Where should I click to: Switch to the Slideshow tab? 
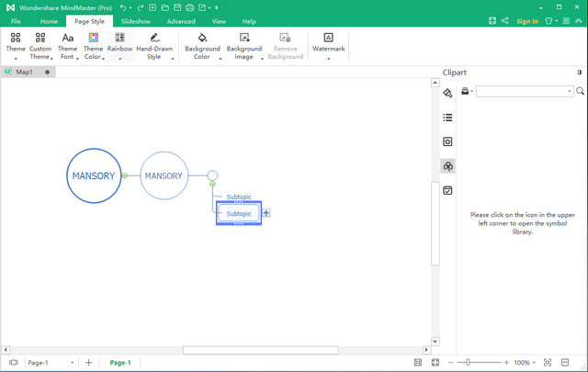pyautogui.click(x=135, y=21)
